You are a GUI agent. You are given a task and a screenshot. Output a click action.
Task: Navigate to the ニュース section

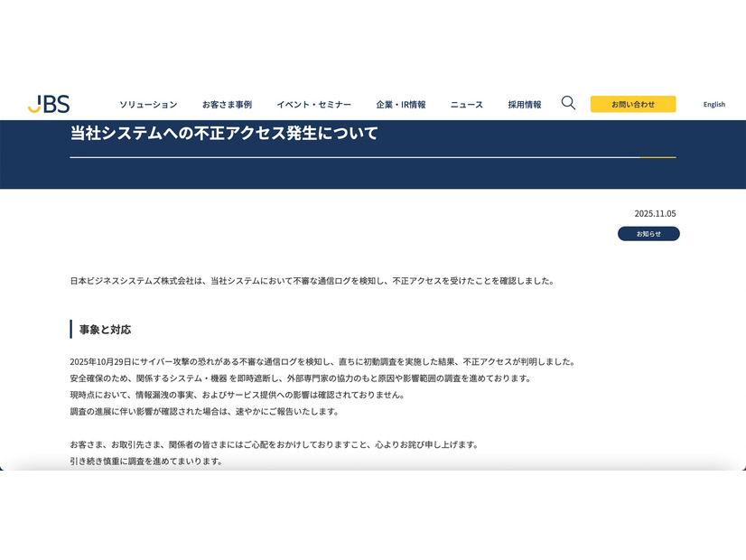click(x=466, y=104)
